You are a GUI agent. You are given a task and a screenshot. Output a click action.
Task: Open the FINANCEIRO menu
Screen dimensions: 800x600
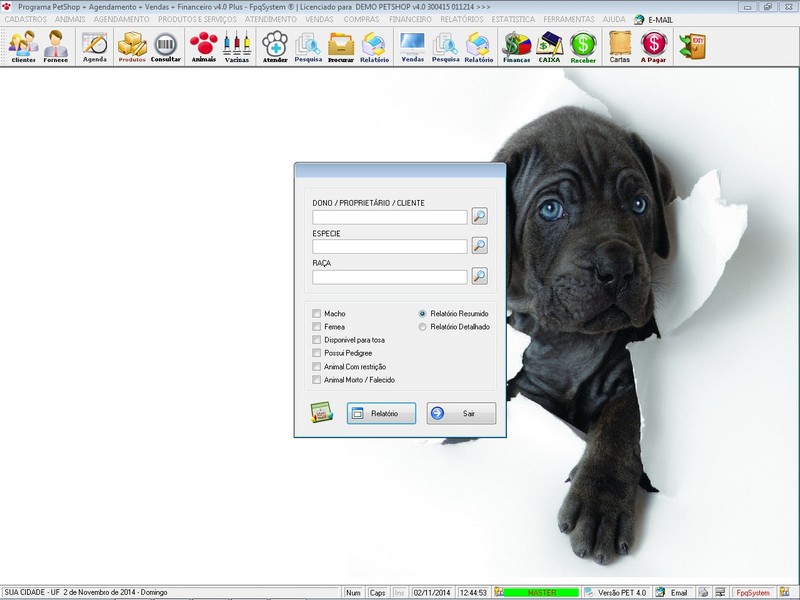[410, 19]
